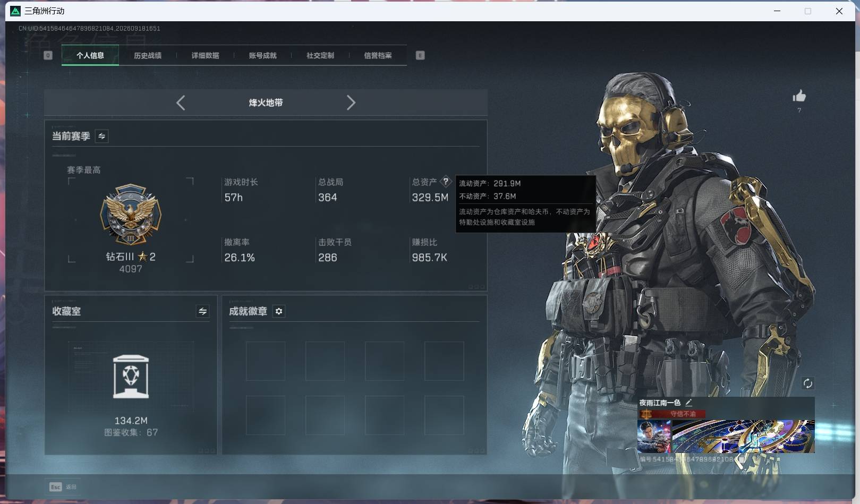Click the medal icon beside 守信不渝
860x504 pixels.
tap(646, 414)
